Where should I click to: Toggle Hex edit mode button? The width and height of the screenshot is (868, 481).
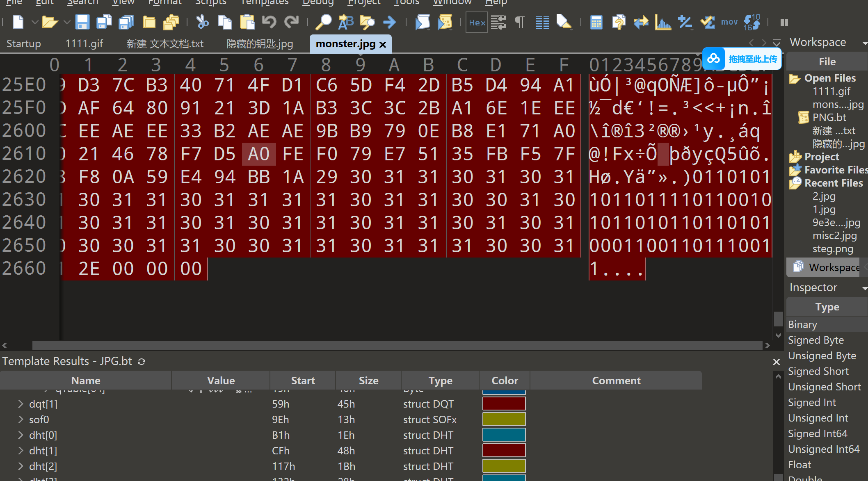(477, 23)
